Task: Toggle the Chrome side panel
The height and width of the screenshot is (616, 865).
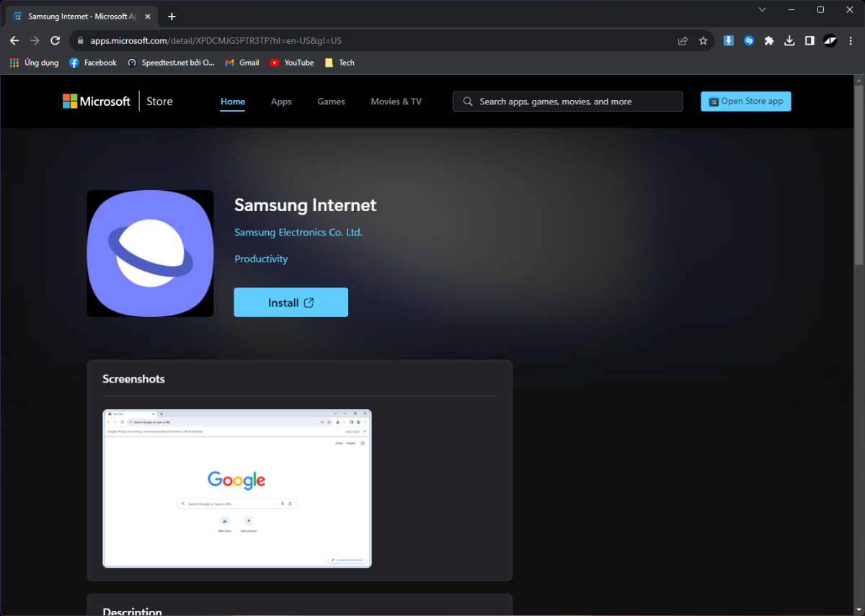Action: click(809, 41)
